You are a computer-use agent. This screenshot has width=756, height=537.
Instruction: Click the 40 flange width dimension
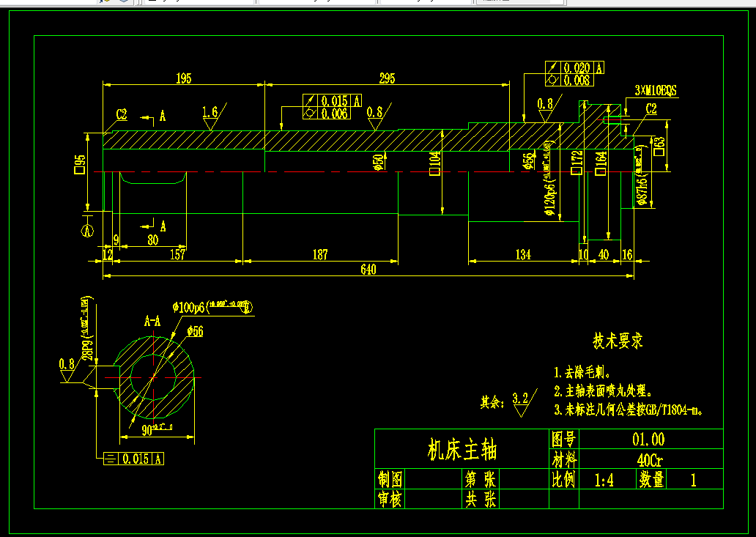point(603,254)
